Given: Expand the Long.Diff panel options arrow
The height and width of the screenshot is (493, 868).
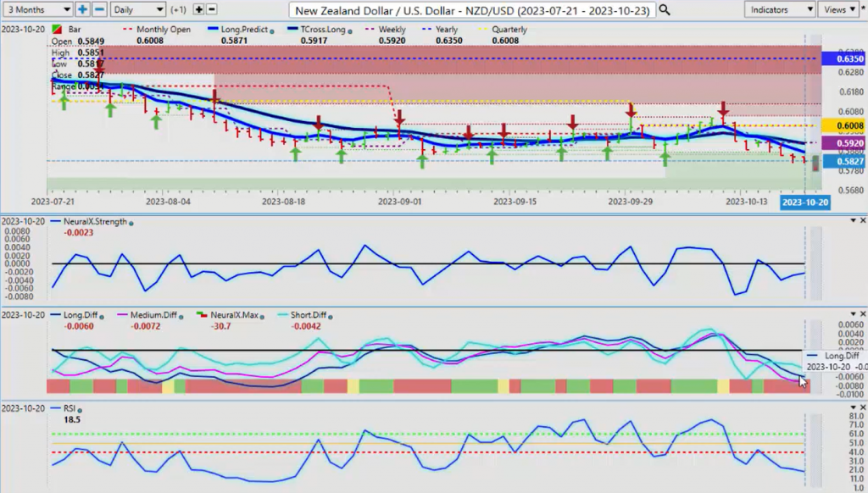Looking at the screenshot, I should pos(853,313).
